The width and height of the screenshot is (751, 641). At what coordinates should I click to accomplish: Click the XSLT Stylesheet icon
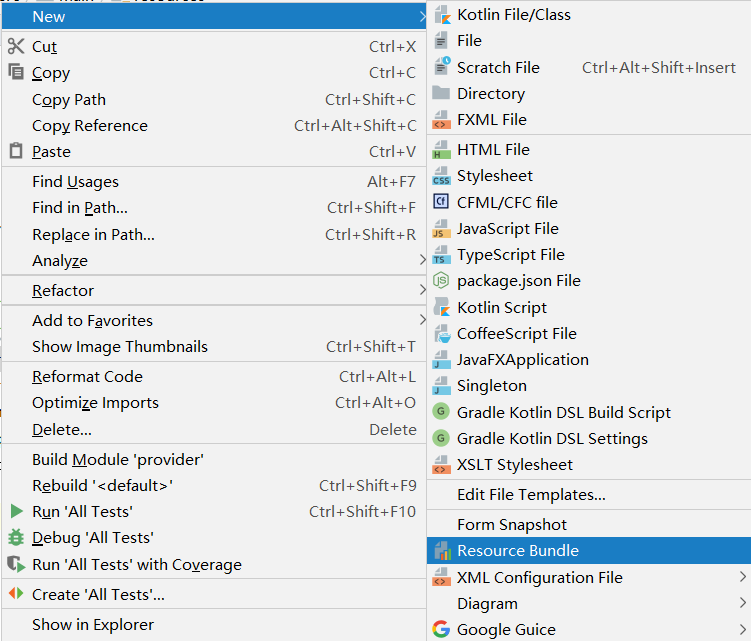click(x=442, y=465)
